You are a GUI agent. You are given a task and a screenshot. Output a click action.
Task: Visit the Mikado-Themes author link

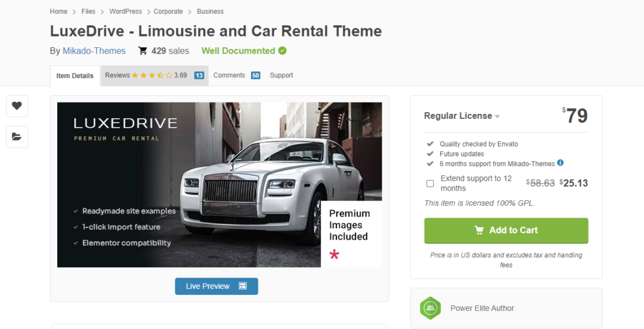click(x=94, y=51)
